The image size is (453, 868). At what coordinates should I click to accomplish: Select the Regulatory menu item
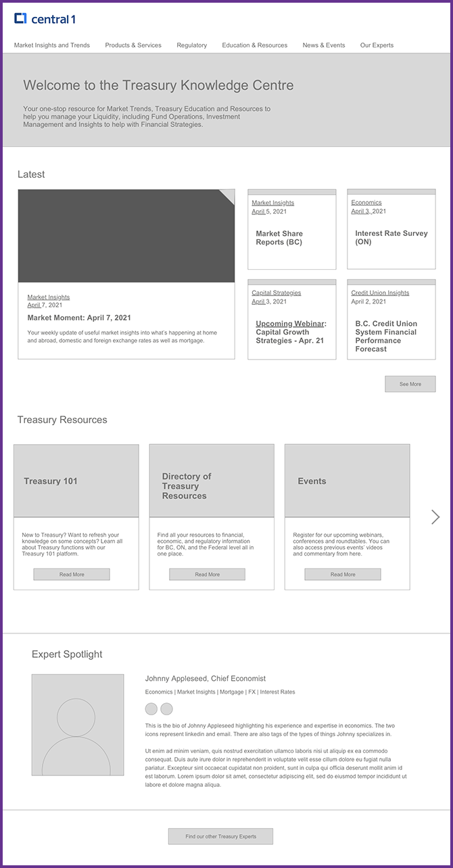click(x=192, y=45)
